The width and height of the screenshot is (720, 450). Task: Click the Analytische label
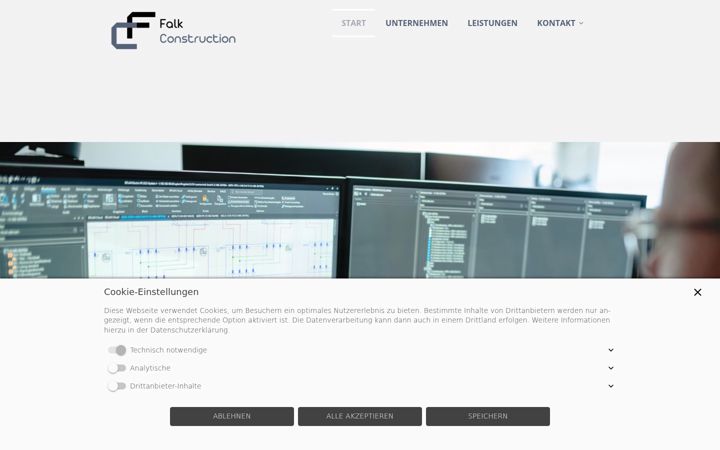[x=150, y=368]
